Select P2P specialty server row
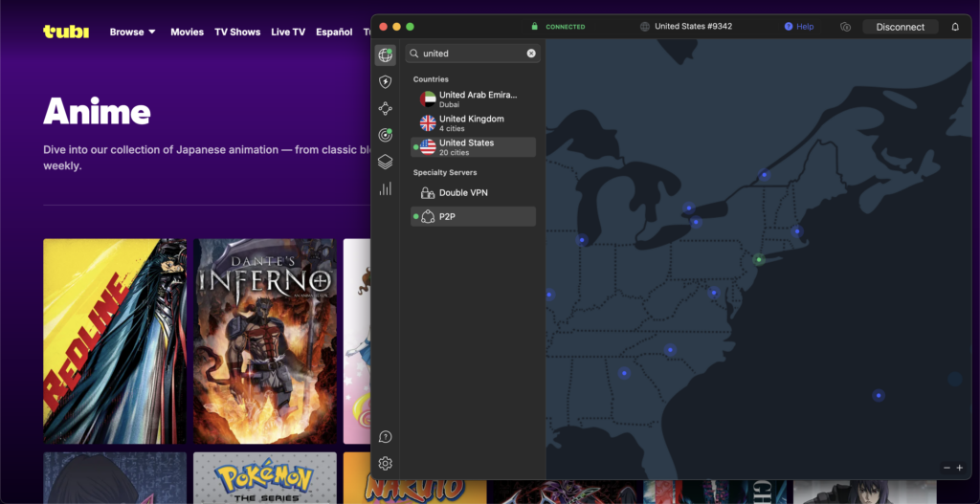980x504 pixels. click(x=473, y=217)
